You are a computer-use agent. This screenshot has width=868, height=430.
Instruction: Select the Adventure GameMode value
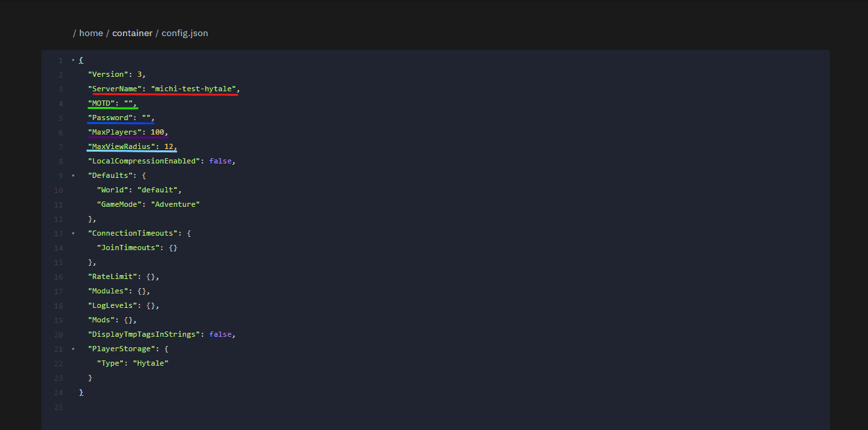(175, 204)
